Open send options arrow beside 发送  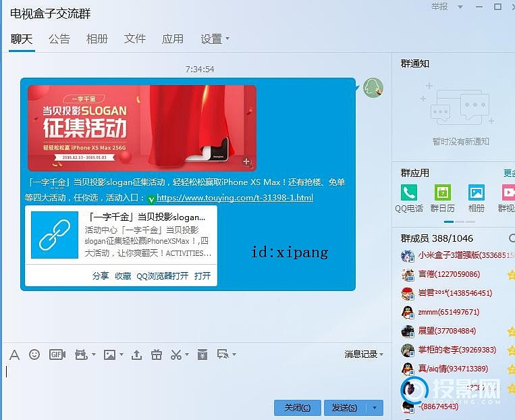[x=375, y=408]
